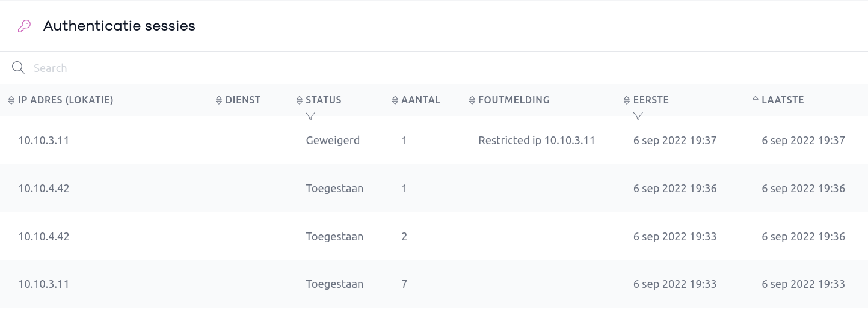The width and height of the screenshot is (868, 310).
Task: Sort by IP ADRES (LOKATIE) arrows icon
Action: click(x=11, y=100)
